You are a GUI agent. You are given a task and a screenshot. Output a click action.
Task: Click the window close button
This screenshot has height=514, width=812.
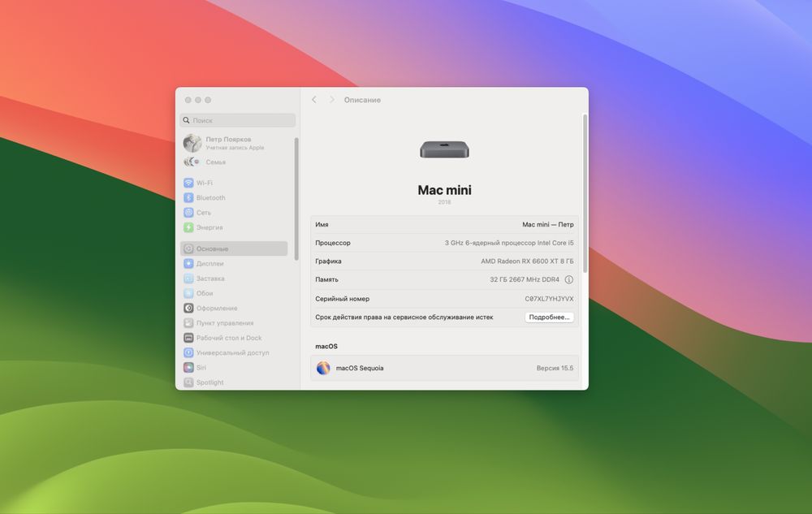pyautogui.click(x=188, y=100)
